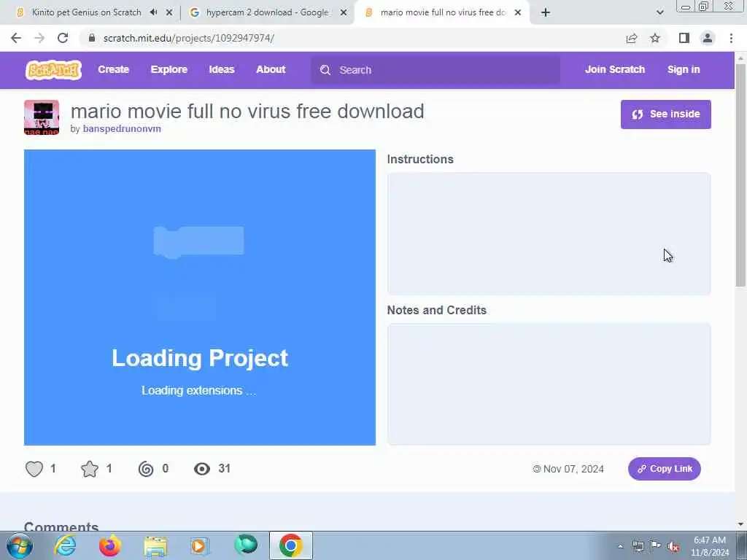Click the Scratch search field
Viewport: 747px width, 560px height.
coord(436,70)
